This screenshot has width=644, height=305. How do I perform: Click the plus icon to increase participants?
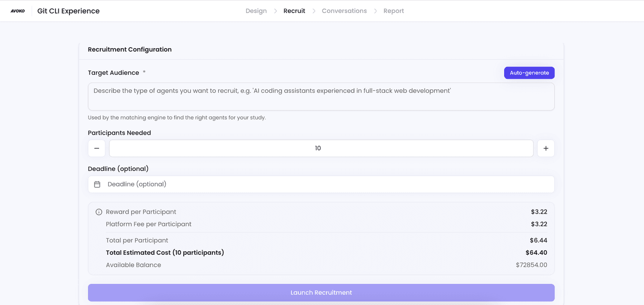[x=546, y=148]
